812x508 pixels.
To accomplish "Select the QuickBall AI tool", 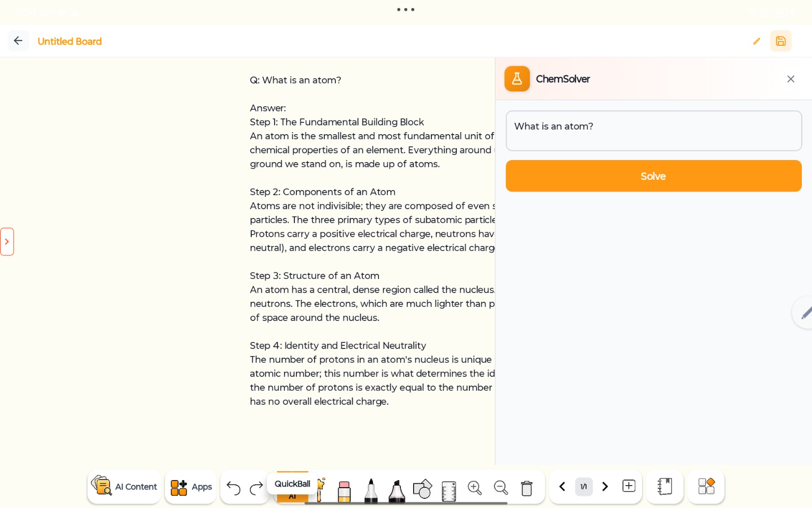I will tap(293, 487).
